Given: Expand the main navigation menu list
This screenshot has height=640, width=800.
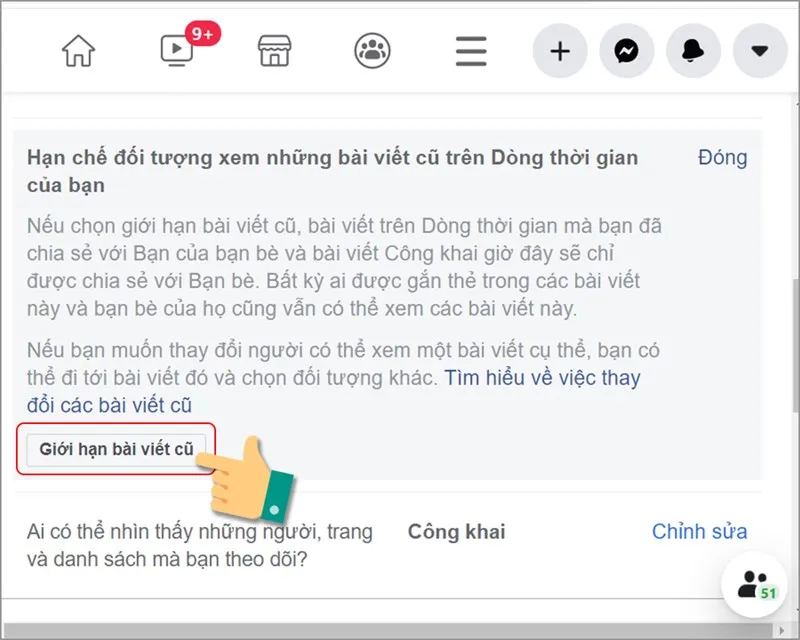Looking at the screenshot, I should tap(470, 50).
